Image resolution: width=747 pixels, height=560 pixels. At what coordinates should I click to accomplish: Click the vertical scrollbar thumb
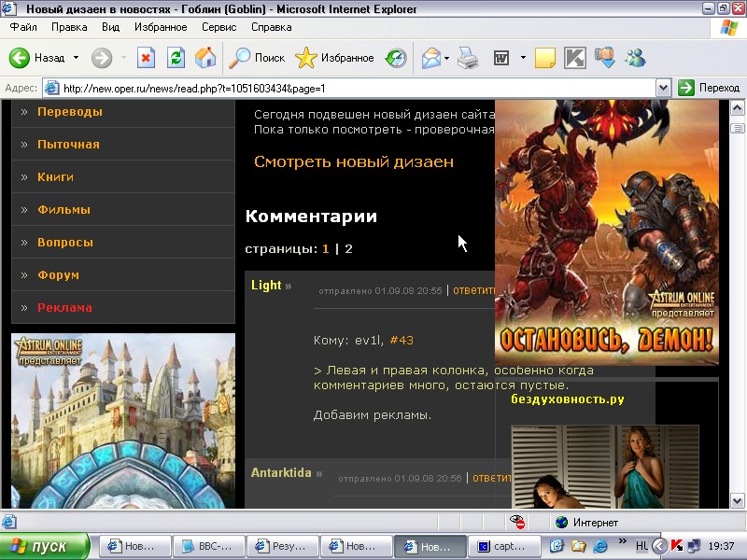(x=737, y=128)
